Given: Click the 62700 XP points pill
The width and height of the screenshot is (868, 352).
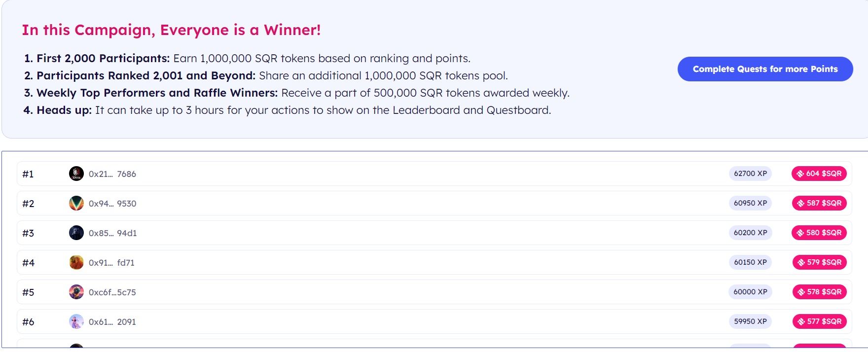Looking at the screenshot, I should [x=750, y=174].
